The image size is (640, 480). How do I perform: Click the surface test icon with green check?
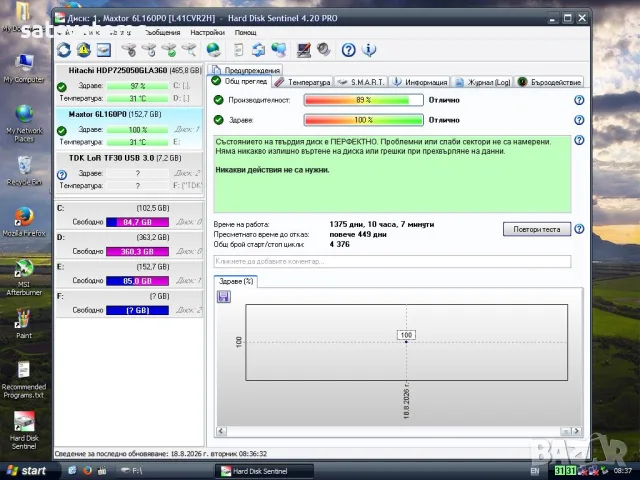[x=169, y=50]
